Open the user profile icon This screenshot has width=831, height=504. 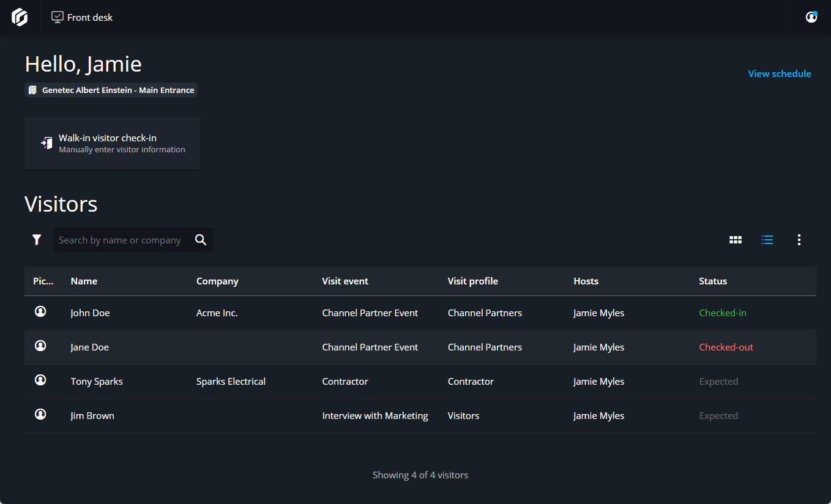[811, 17]
